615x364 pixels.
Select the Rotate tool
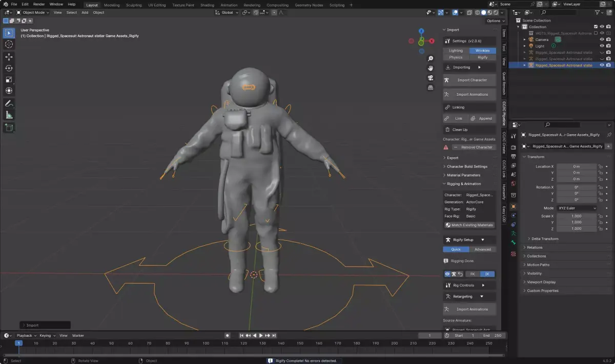click(9, 68)
